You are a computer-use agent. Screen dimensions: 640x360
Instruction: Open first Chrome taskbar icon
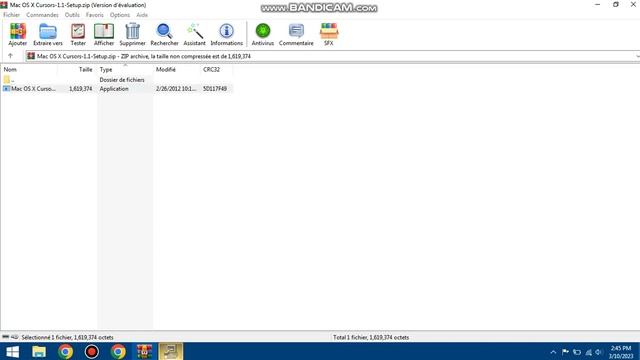65,351
